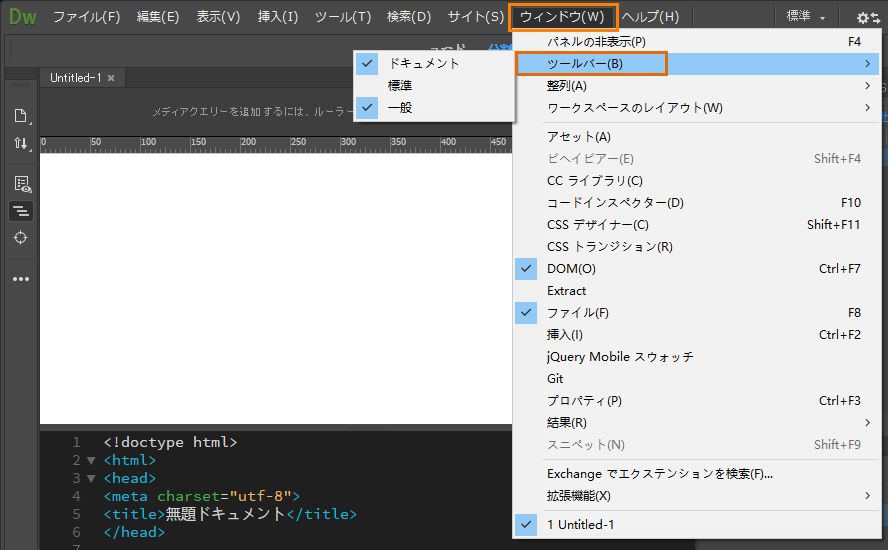888x550 pixels.
Task: Open the 標準 workspace dropdown
Action: [x=805, y=16]
